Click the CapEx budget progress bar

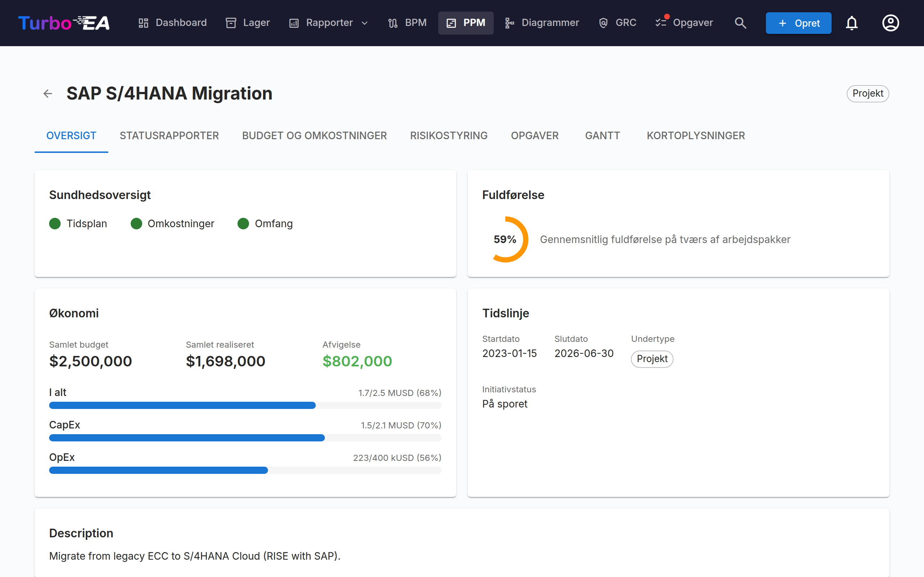click(x=245, y=438)
